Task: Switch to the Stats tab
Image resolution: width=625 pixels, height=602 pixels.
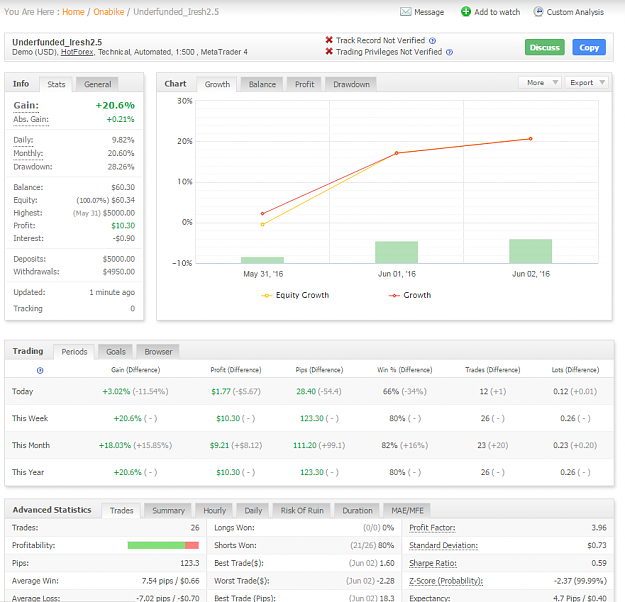Action: pyautogui.click(x=56, y=84)
